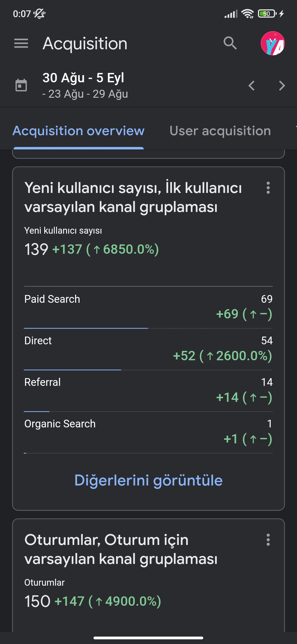Image resolution: width=297 pixels, height=644 pixels.
Task: Tap the battery indicator in status bar
Action: click(267, 13)
